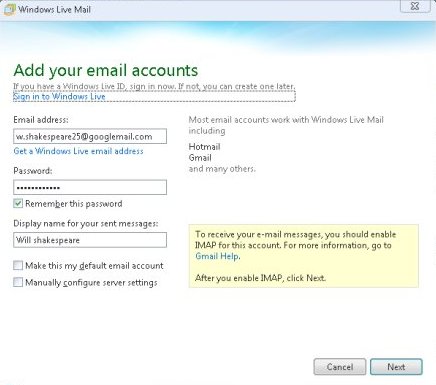Viewport: 436px width, 385px height.
Task: Open the Gmail Help link
Action: (217, 256)
